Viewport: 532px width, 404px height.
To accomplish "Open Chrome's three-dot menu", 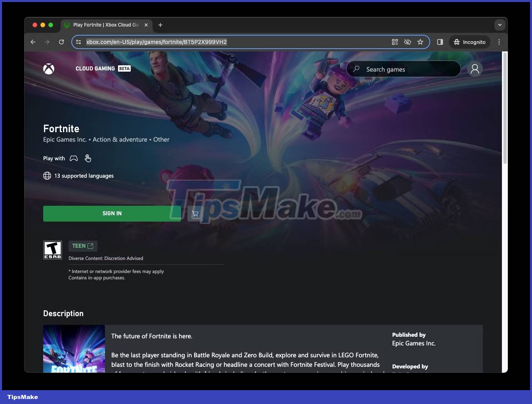I will 499,42.
